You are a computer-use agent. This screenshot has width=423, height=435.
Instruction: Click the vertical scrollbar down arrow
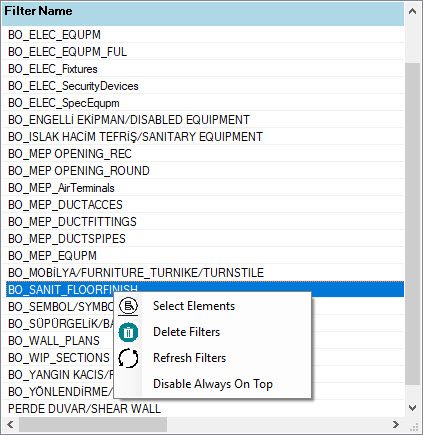pos(412,408)
